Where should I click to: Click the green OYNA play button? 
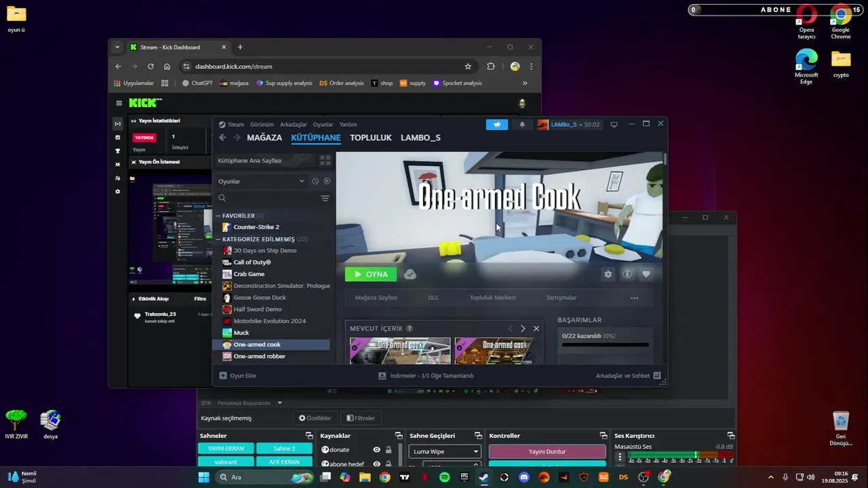[371, 274]
